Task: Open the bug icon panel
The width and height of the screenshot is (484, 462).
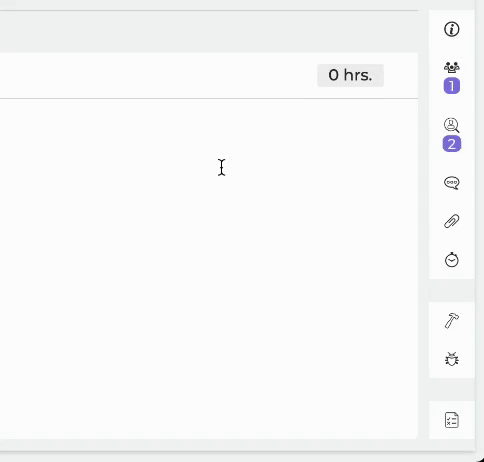Action: pyautogui.click(x=452, y=359)
